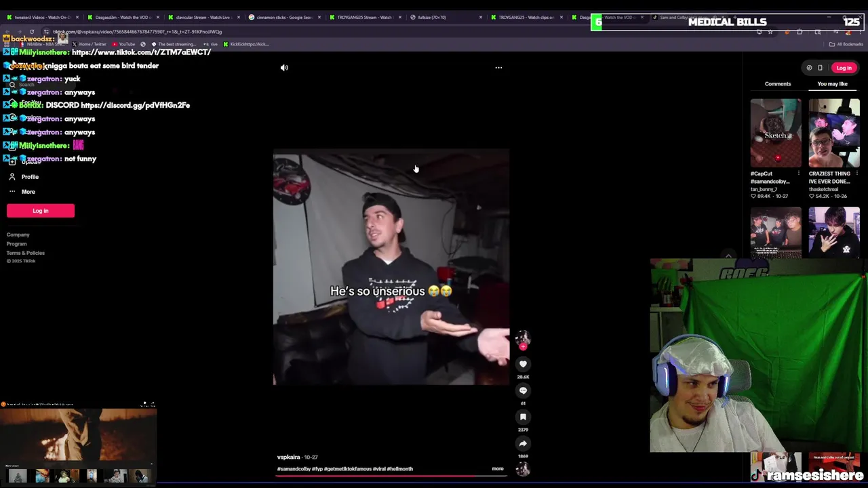The height and width of the screenshot is (488, 868).
Task: Open the three-dot options above the video
Action: point(498,68)
